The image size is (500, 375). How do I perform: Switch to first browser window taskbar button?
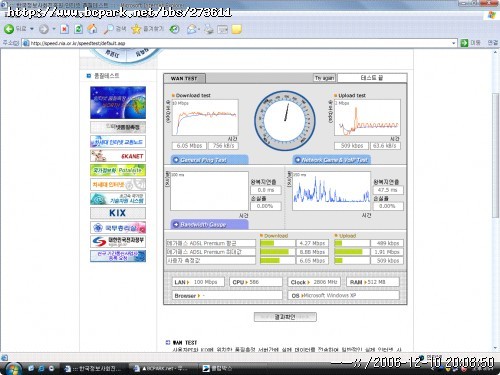(94, 368)
